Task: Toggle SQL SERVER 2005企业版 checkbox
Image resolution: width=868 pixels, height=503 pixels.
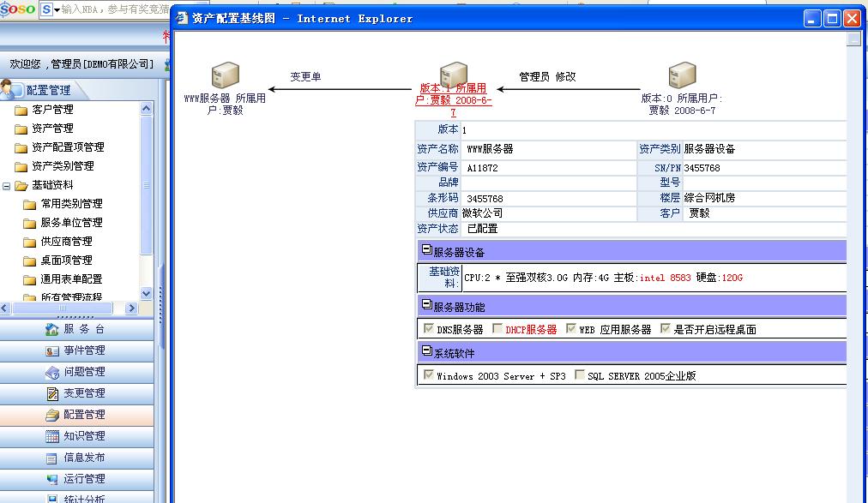Action: tap(579, 375)
